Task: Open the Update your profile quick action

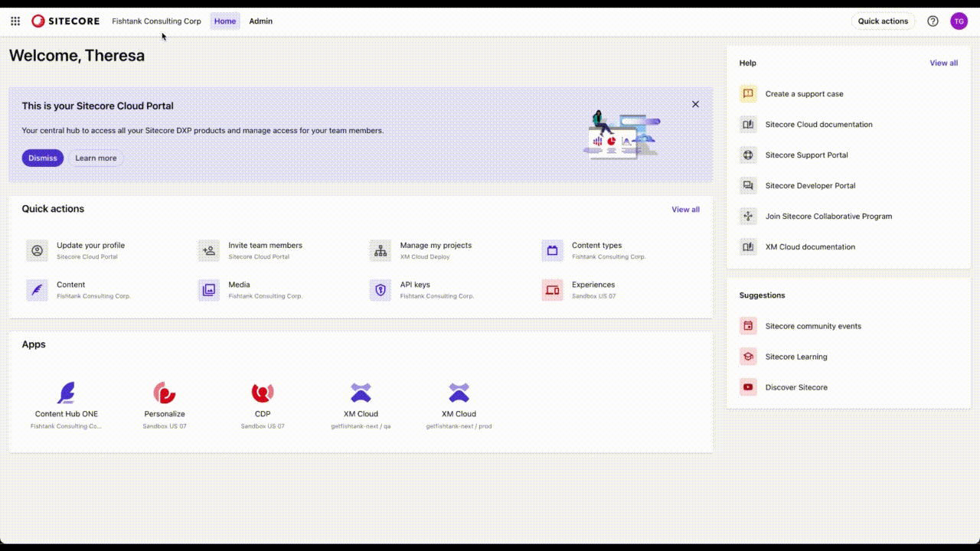Action: (x=37, y=250)
